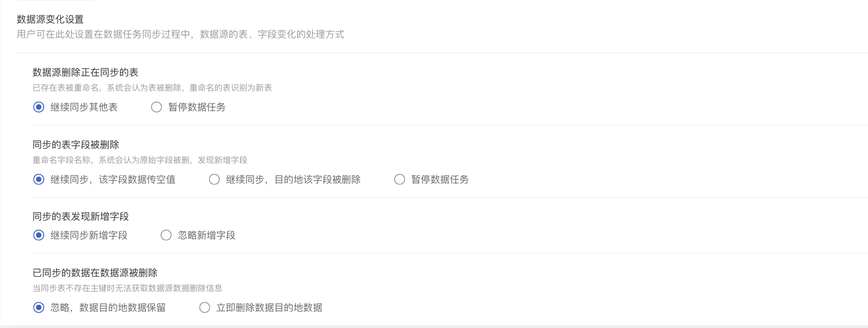Click the 忽略新增字段 label text
The width and height of the screenshot is (868, 328).
(x=207, y=235)
